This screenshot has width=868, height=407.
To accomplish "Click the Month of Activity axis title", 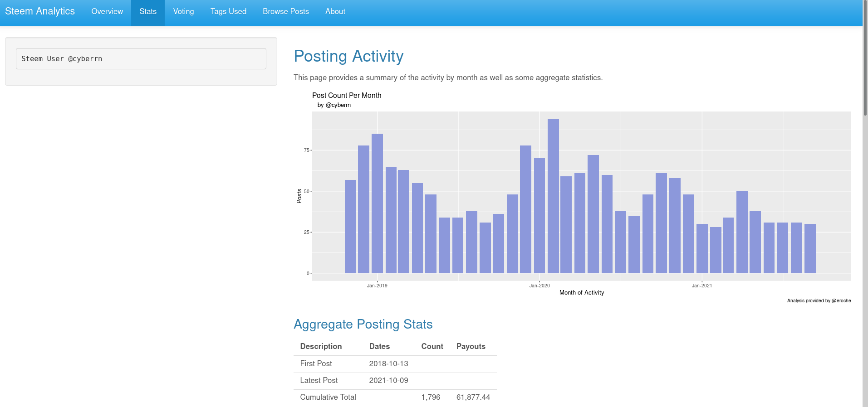I will 582,293.
